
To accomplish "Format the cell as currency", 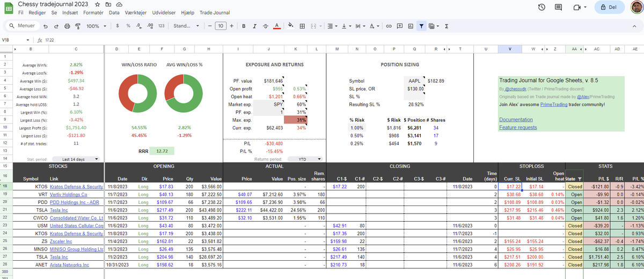I will [x=118, y=26].
